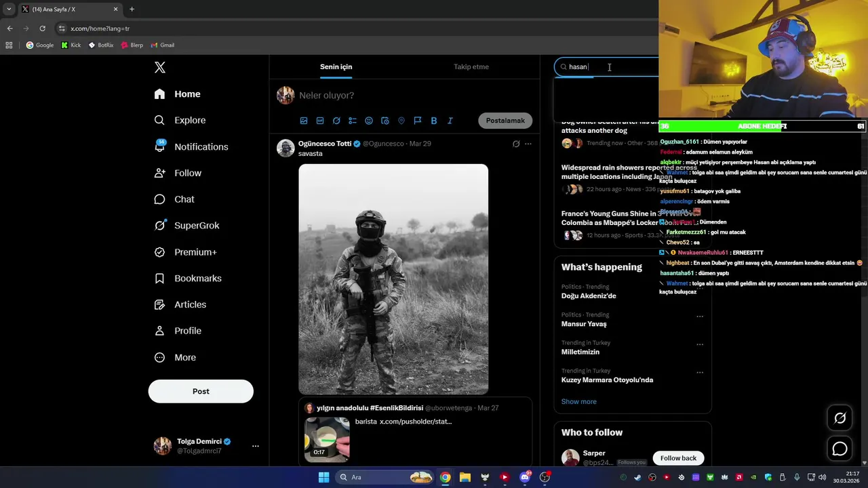Open the Gmail bookmark
The width and height of the screenshot is (868, 488).
pos(163,45)
